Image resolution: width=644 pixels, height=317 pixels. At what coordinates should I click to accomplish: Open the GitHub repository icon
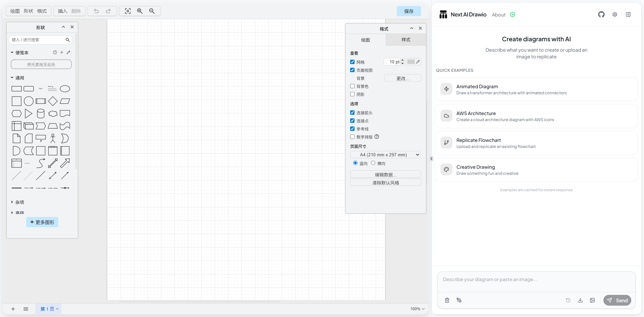(601, 14)
